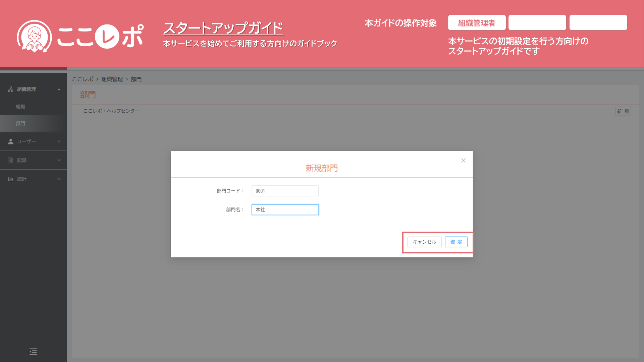Screen dimensions: 644x362
Task: Click the 記録 notepad icon in sidebar
Action: click(11, 160)
